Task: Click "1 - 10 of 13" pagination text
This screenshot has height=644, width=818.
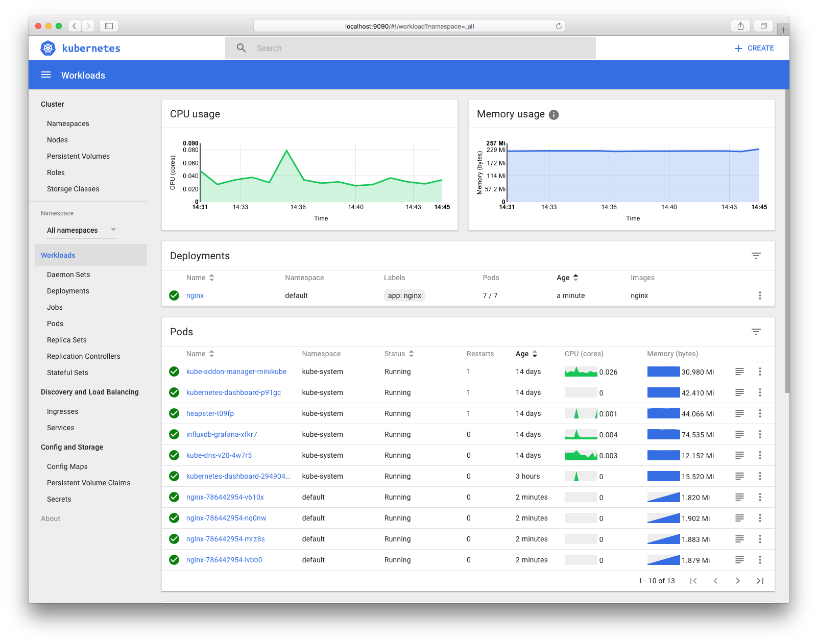Action: point(657,581)
